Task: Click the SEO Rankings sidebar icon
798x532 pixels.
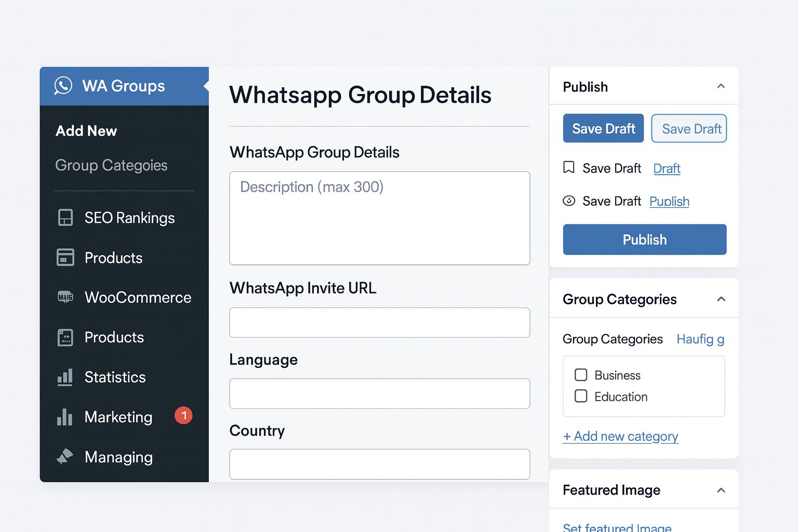Action: point(65,218)
